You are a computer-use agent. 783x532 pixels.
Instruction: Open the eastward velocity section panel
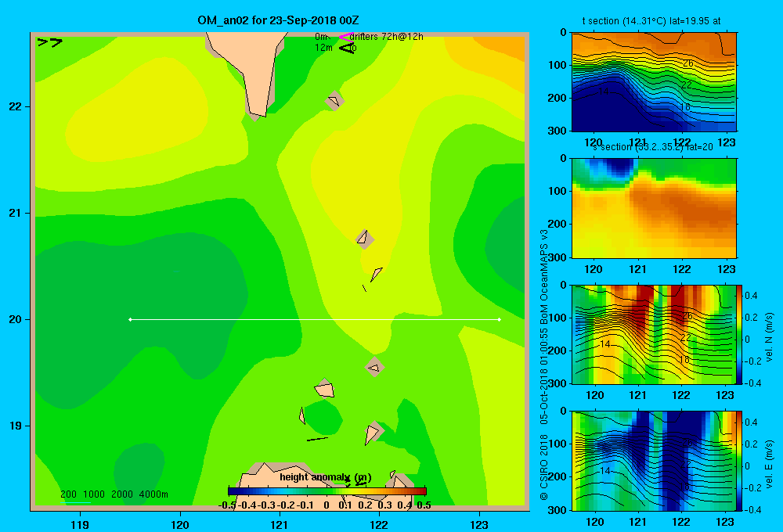pos(654,461)
